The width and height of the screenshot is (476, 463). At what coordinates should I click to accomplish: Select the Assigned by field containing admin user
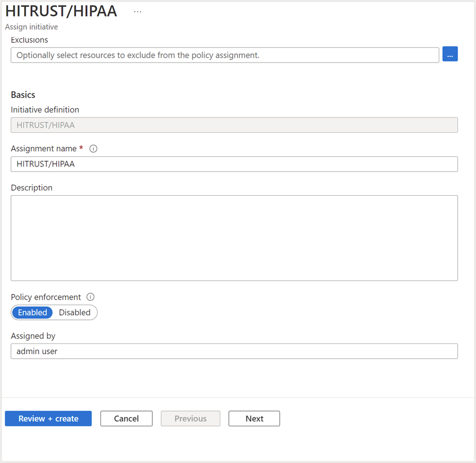[234, 351]
